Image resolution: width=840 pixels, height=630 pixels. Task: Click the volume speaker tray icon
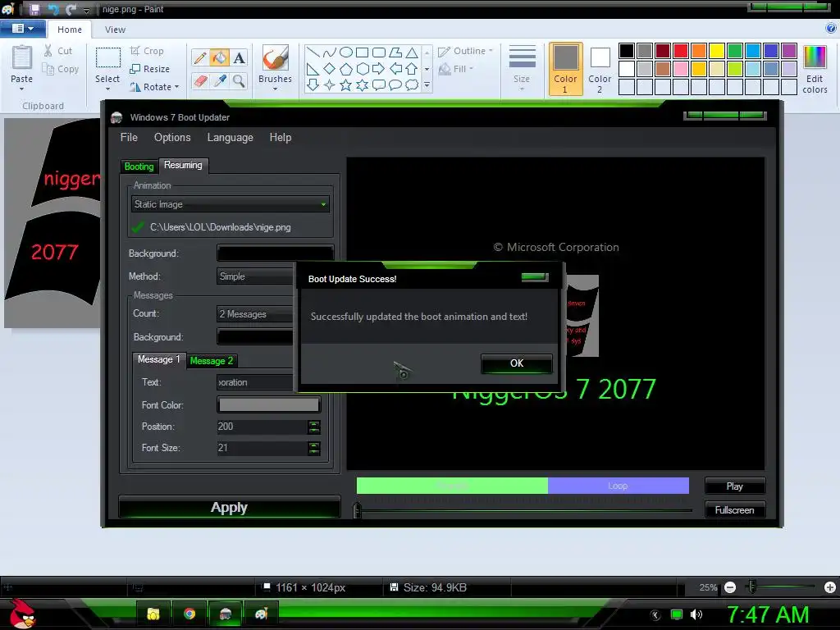(x=696, y=614)
